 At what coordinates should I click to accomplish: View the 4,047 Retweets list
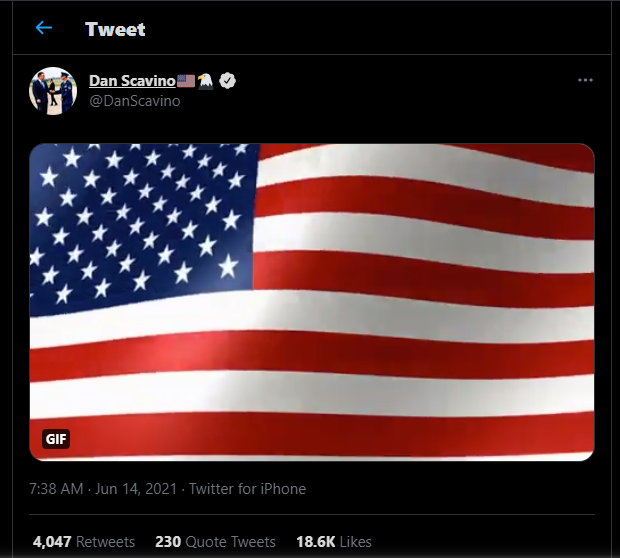(x=84, y=541)
